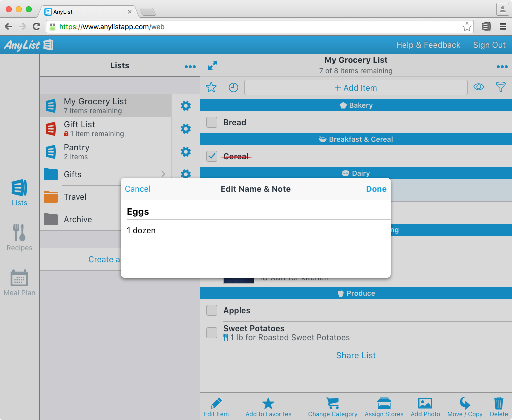
Task: Select Gift List in Lists panel
Action: 106,129
